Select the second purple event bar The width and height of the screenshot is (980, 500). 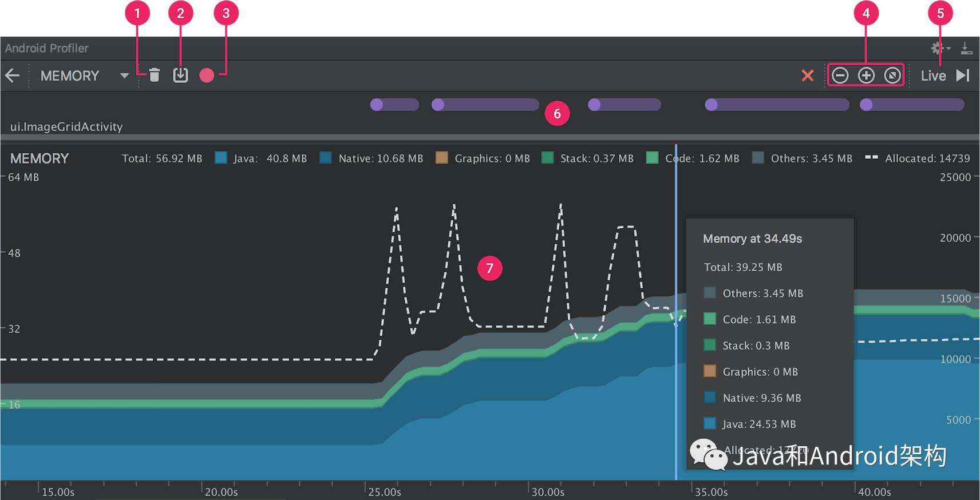485,105
